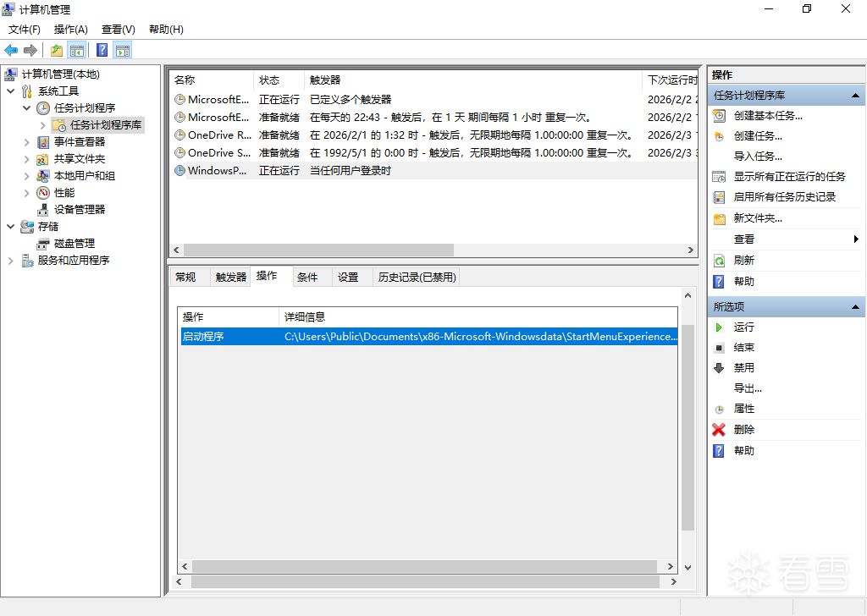Click the up-one-level folder toolbar icon
The height and width of the screenshot is (616, 867).
pos(56,50)
